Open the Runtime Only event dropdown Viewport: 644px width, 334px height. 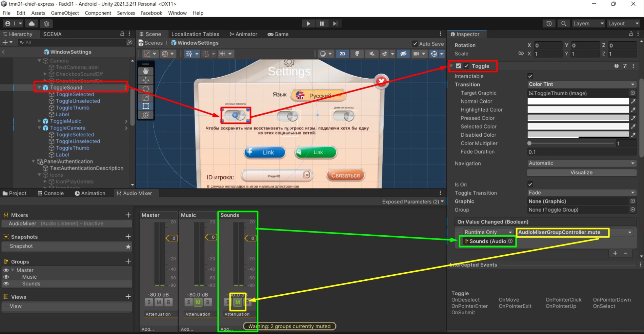488,232
